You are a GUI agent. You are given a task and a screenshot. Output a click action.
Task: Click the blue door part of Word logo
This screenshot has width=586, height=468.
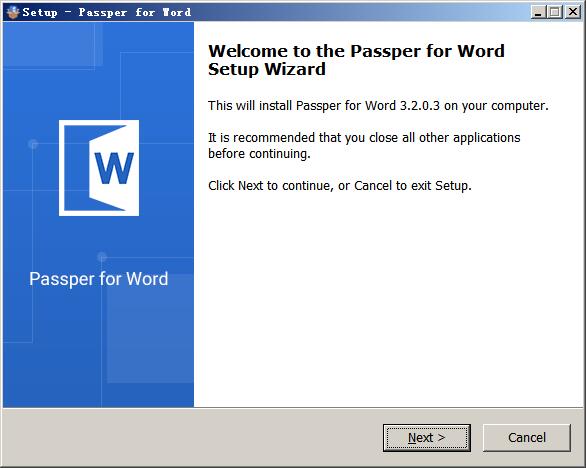(77, 168)
